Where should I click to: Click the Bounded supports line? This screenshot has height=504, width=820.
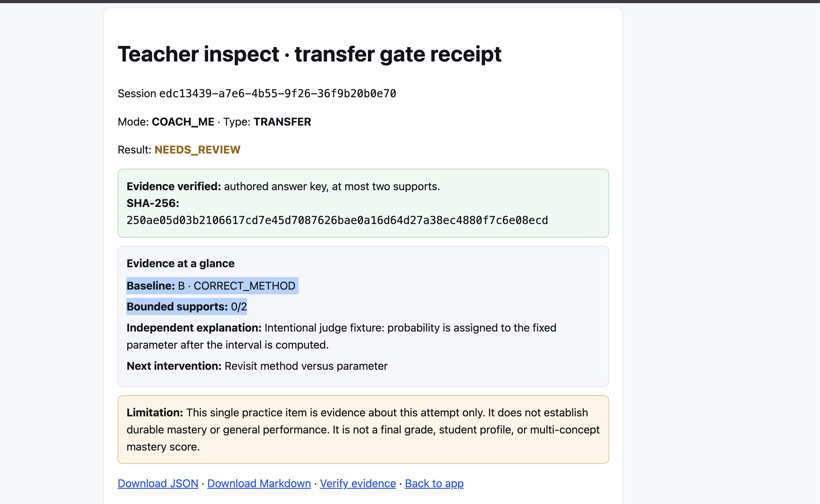pos(186,306)
